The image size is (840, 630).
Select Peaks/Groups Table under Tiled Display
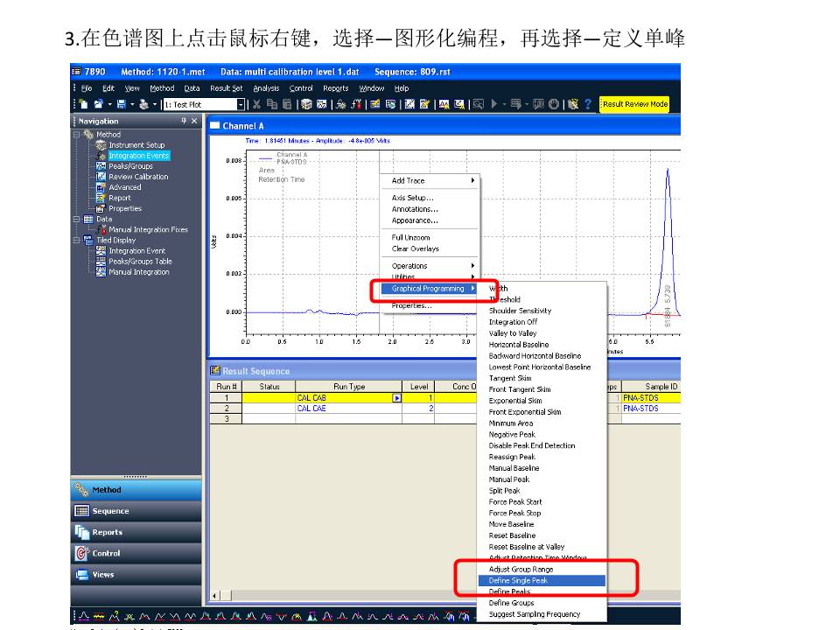coord(140,262)
